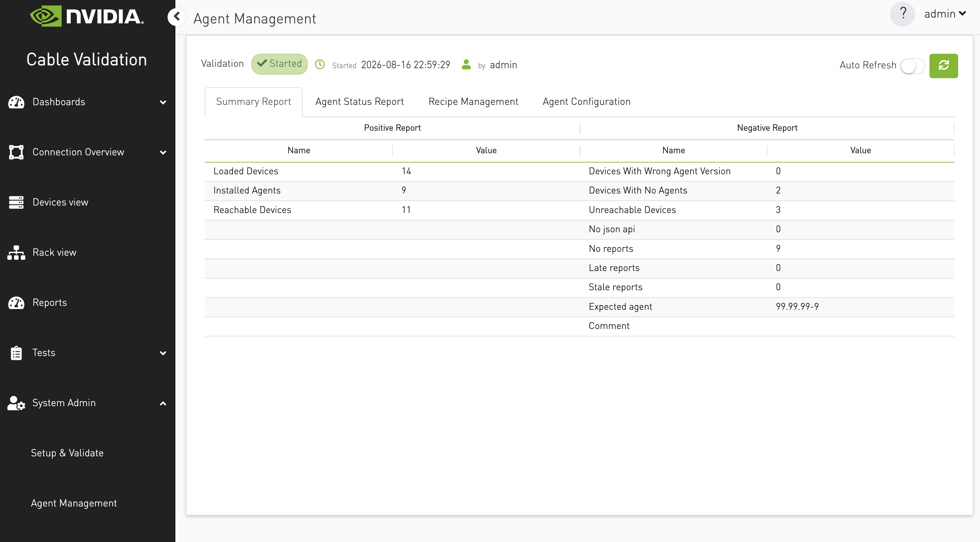Screen dimensions: 980x542
Task: Click the No reports row label
Action: [611, 249]
